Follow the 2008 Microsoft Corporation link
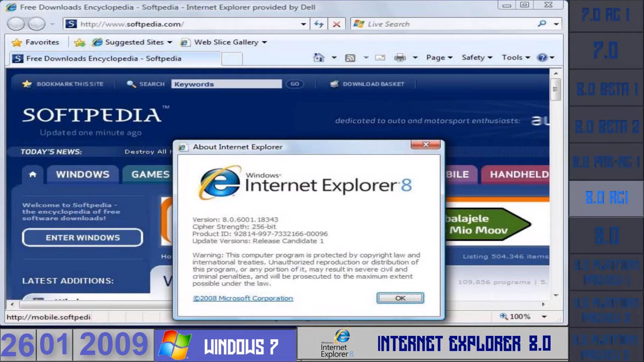Image resolution: width=644 pixels, height=362 pixels. point(243,298)
